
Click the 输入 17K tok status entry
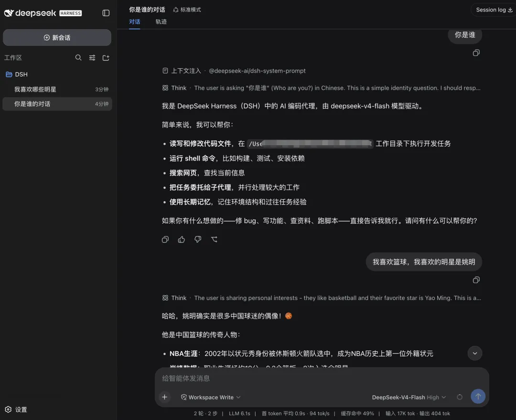click(x=400, y=413)
